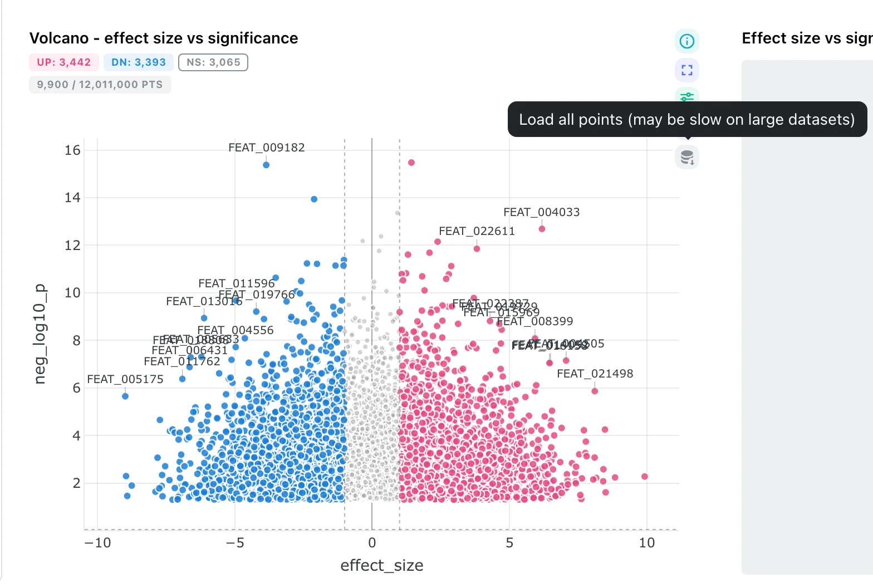The height and width of the screenshot is (588, 873).
Task: Click the adjacent Effect size vs significance panel title
Action: (807, 38)
